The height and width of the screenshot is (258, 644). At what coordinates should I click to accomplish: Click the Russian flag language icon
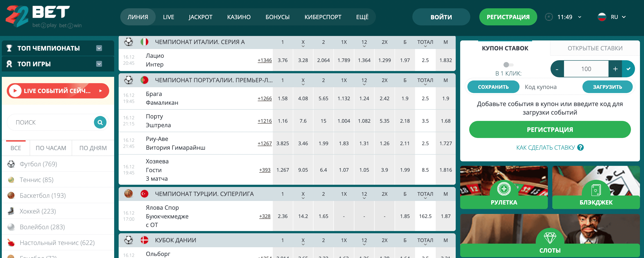click(602, 17)
